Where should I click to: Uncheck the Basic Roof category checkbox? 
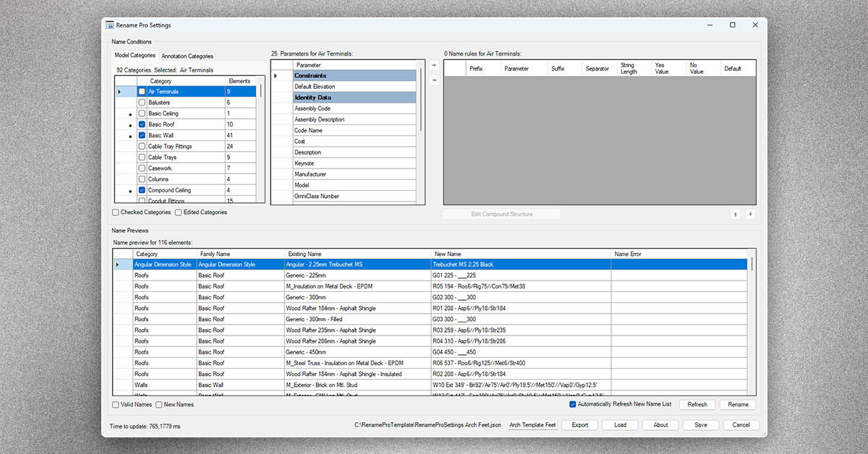142,124
